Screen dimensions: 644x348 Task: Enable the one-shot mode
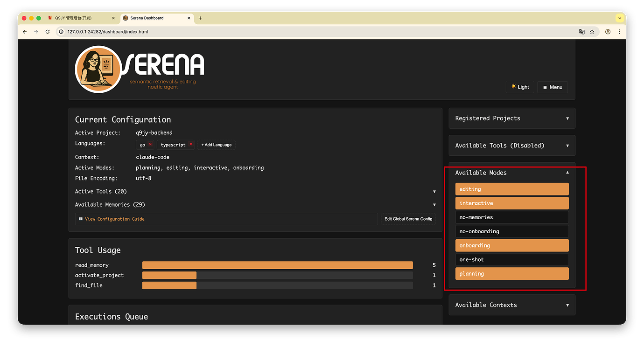tap(512, 259)
